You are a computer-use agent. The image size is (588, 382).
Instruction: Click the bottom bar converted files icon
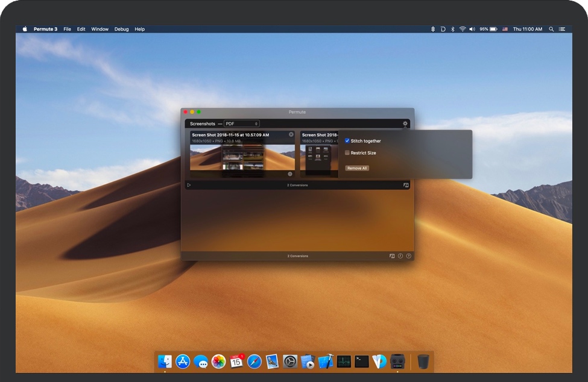click(x=392, y=256)
